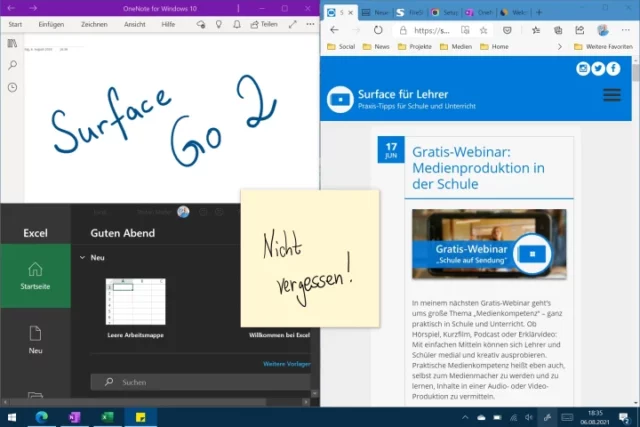The image size is (640, 427).
Task: Click Weitere Vorlagen link in Excel
Action: click(x=287, y=364)
